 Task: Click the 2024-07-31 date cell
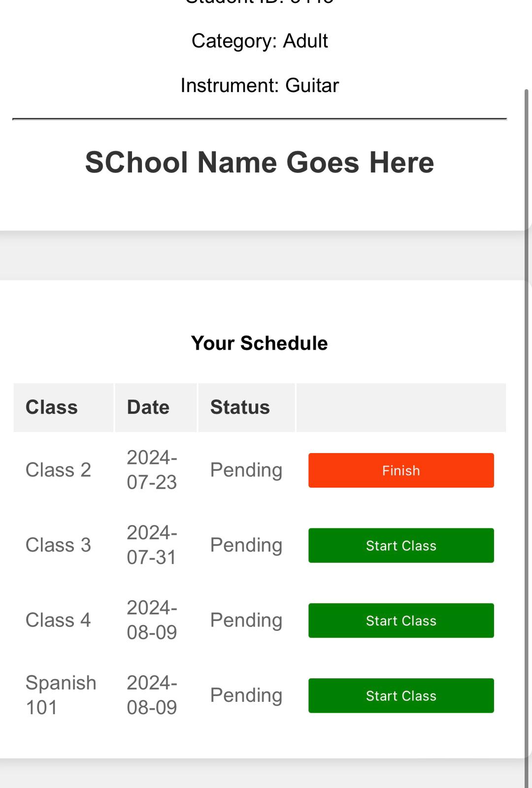(x=152, y=545)
